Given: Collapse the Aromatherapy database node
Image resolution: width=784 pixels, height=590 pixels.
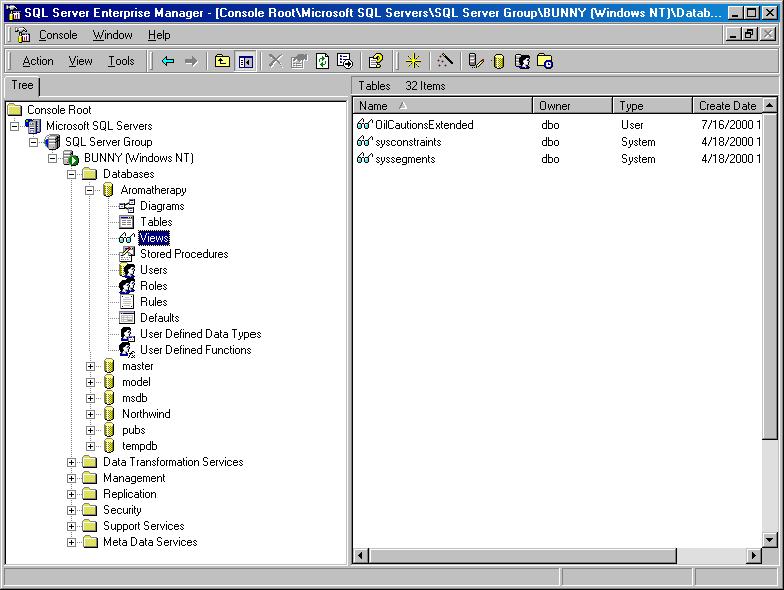Looking at the screenshot, I should 90,190.
